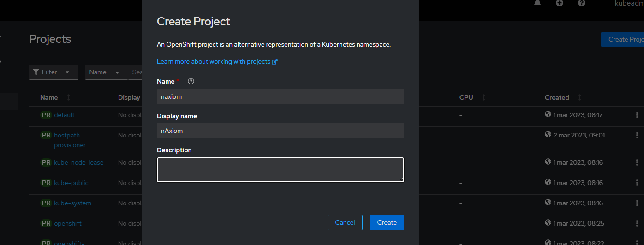The width and height of the screenshot is (644, 245).
Task: Open the kube-node-lease project link
Action: point(79,162)
